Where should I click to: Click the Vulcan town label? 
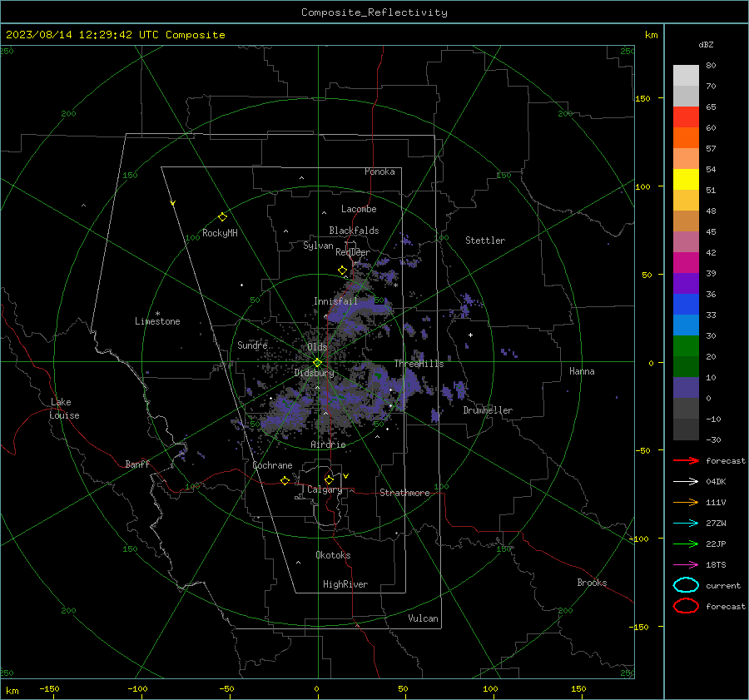click(423, 618)
